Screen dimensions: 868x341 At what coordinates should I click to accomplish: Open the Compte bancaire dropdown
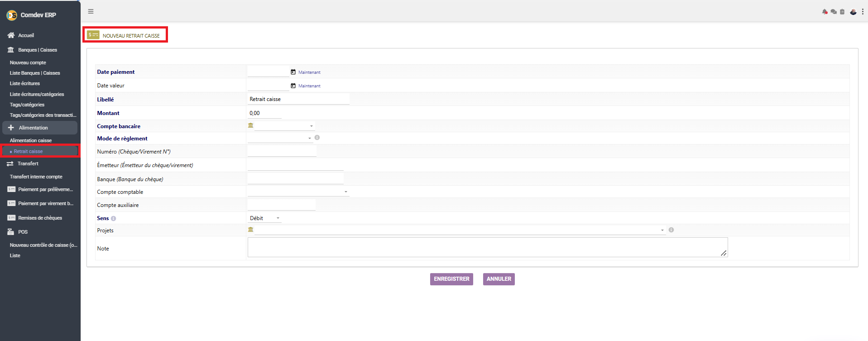point(284,126)
